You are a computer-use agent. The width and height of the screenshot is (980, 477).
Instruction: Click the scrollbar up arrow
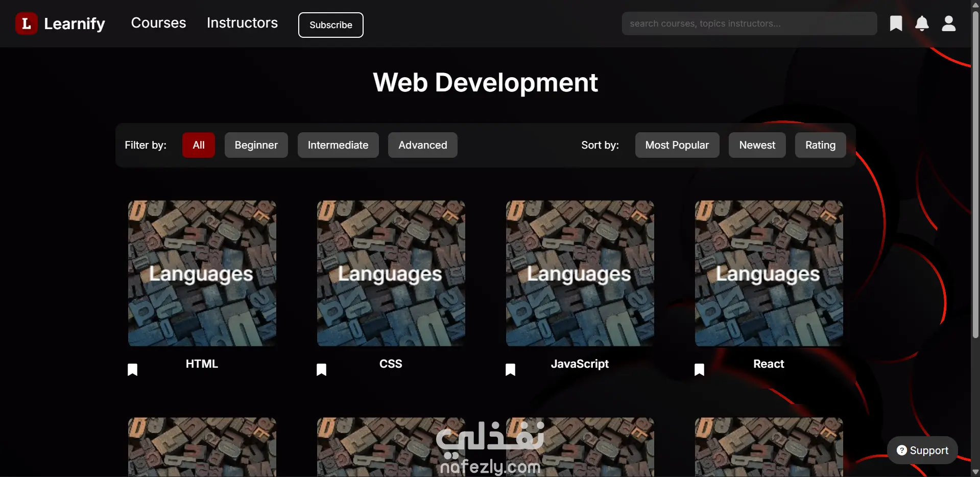(x=975, y=4)
